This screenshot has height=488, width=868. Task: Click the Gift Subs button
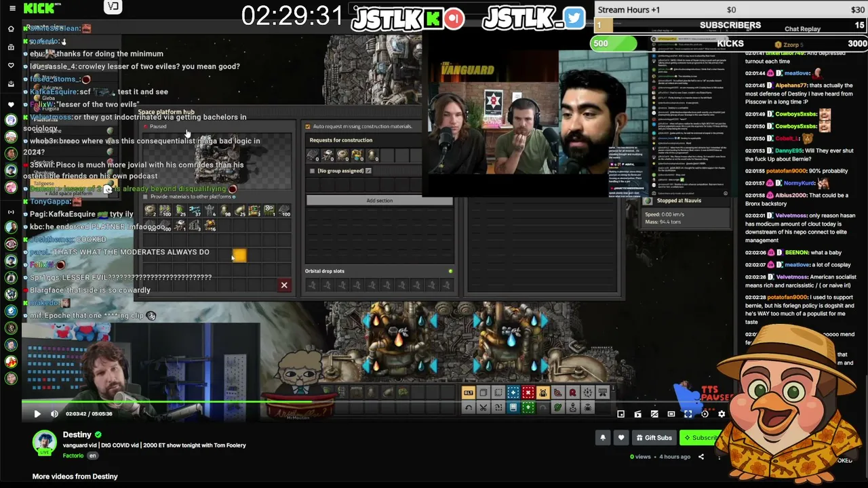[654, 438]
